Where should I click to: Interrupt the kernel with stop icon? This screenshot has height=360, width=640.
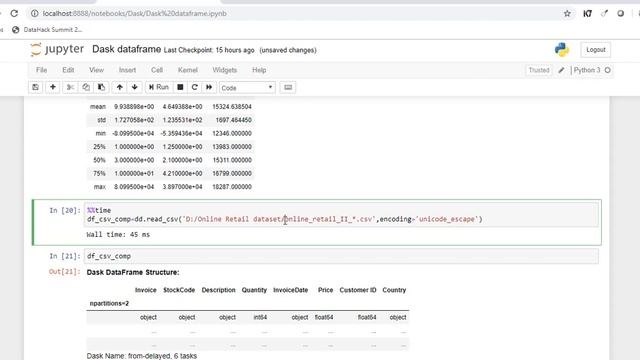(x=180, y=87)
